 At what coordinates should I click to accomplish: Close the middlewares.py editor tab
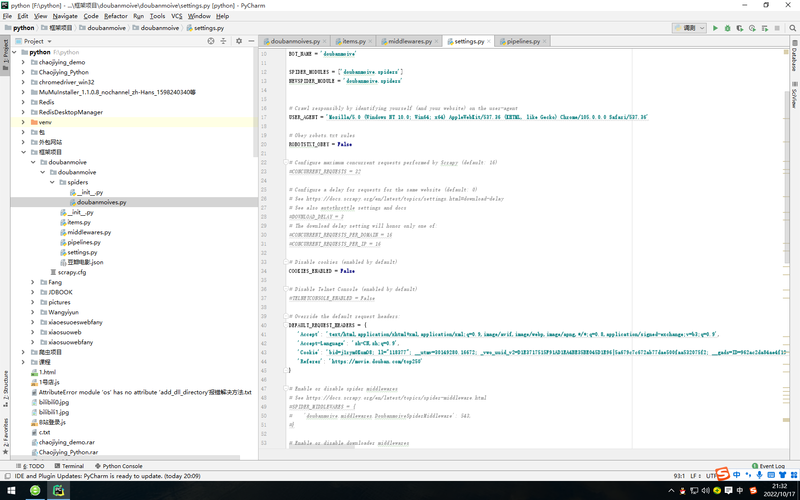click(x=436, y=41)
